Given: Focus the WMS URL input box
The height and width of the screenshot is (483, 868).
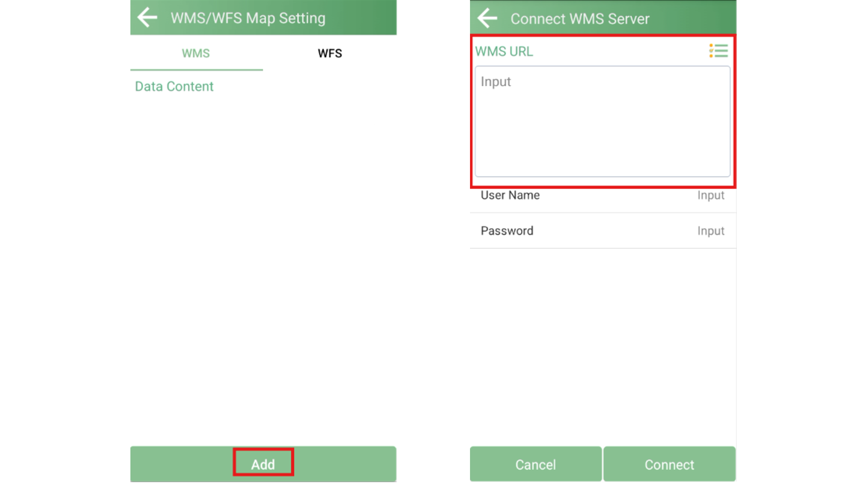Looking at the screenshot, I should click(x=603, y=121).
